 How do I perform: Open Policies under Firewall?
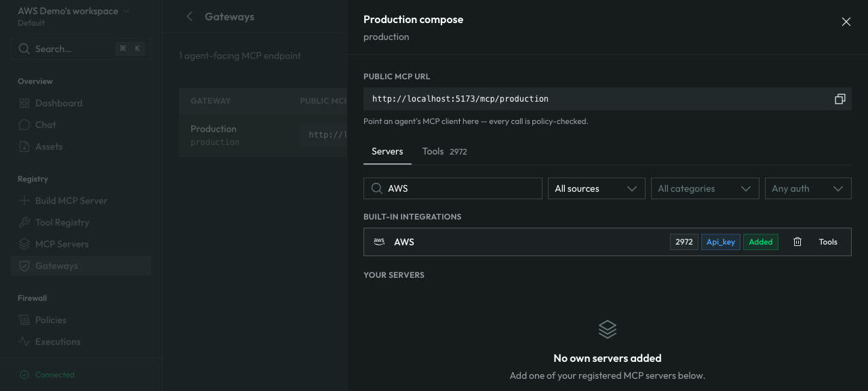pos(81,320)
